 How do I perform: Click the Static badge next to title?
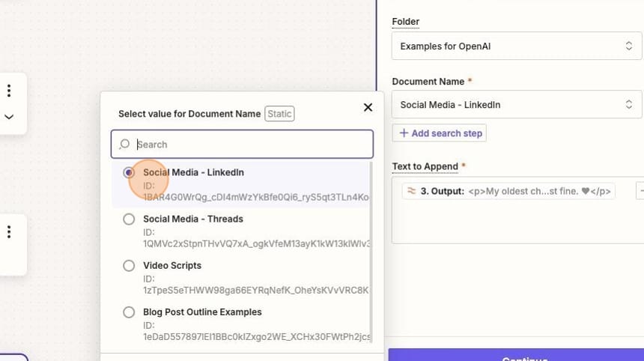[x=279, y=114]
